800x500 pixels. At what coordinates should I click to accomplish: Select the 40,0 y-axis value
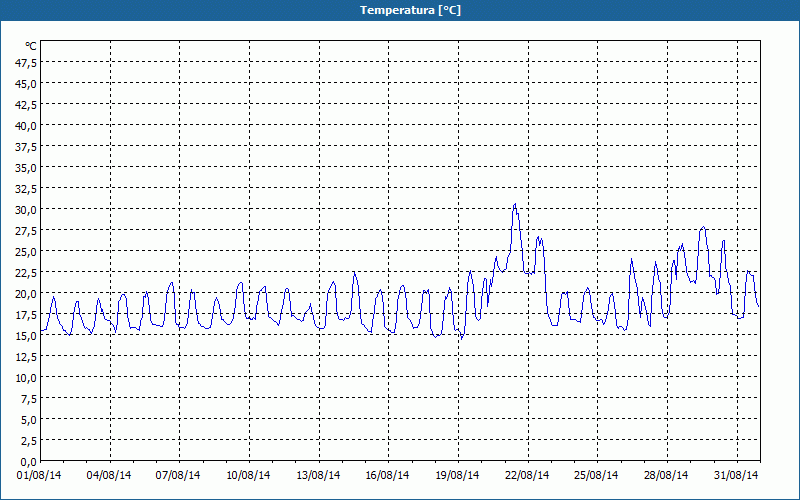(x=27, y=126)
